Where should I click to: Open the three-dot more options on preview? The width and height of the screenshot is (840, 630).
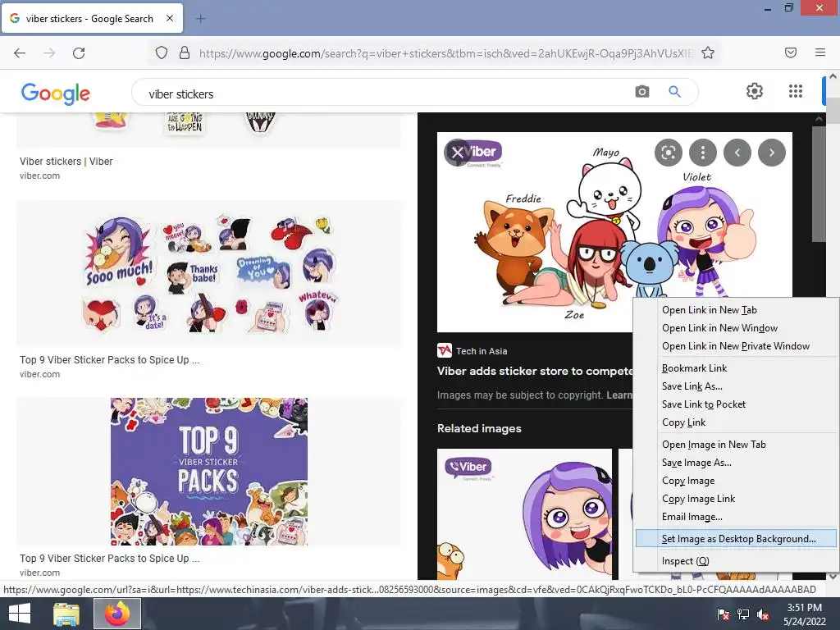pyautogui.click(x=703, y=153)
